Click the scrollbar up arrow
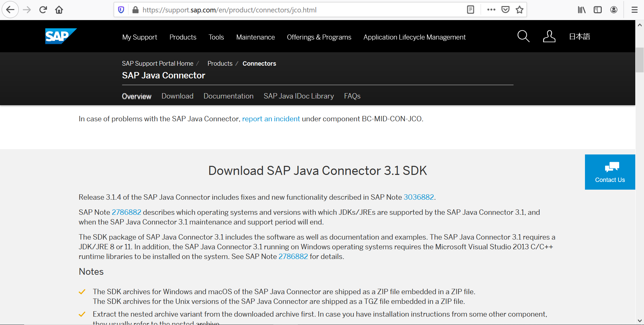Viewport: 644px width, 325px height. coord(640,25)
